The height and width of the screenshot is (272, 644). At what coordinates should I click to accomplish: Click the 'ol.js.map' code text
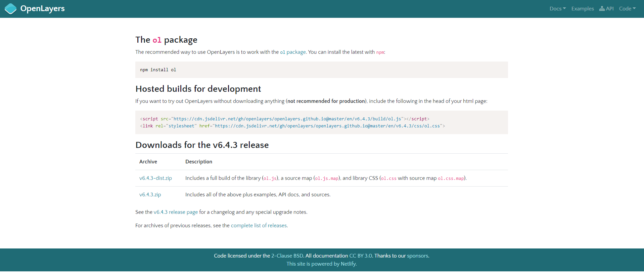click(x=327, y=179)
